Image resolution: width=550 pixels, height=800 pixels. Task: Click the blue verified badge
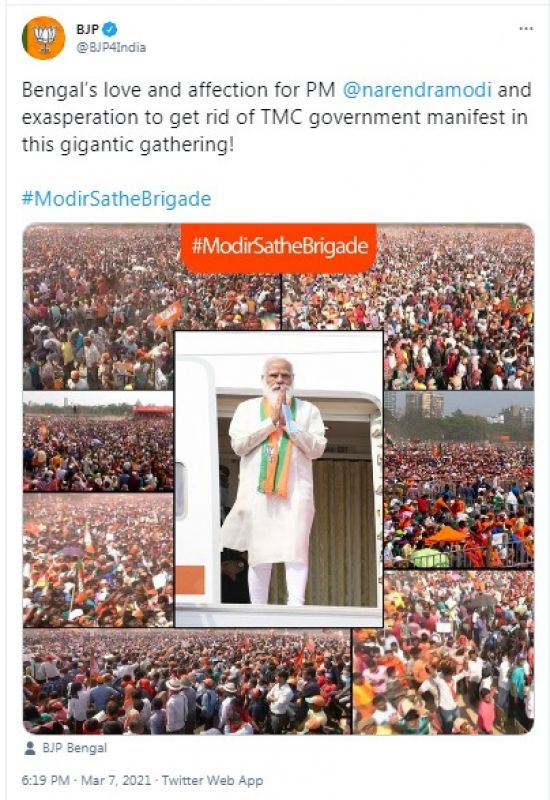tap(110, 29)
